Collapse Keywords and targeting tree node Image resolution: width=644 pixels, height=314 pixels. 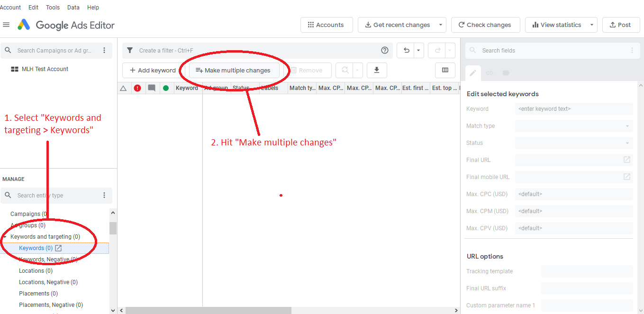pyautogui.click(x=5, y=237)
